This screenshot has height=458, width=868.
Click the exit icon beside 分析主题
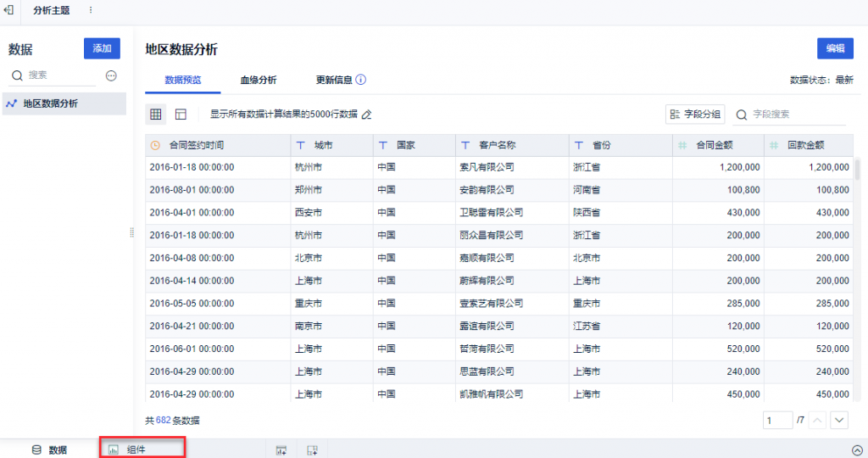tap(8, 10)
